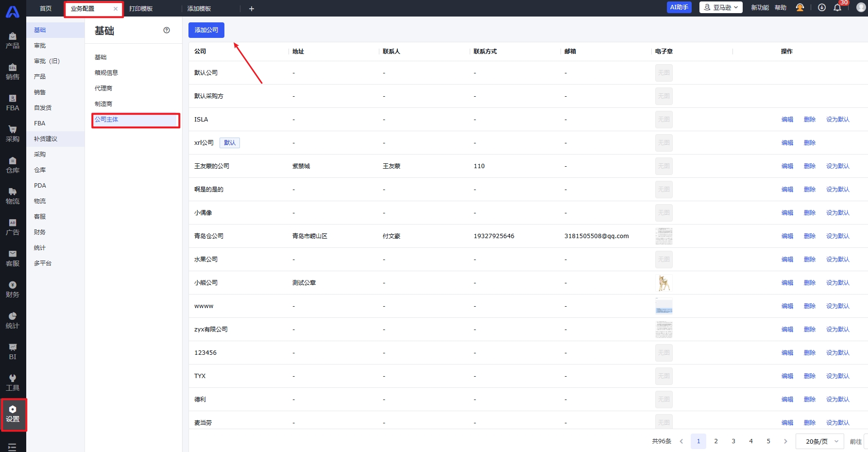
Task: Collapse the sidebar with bottom menu icon
Action: pyautogui.click(x=12, y=447)
